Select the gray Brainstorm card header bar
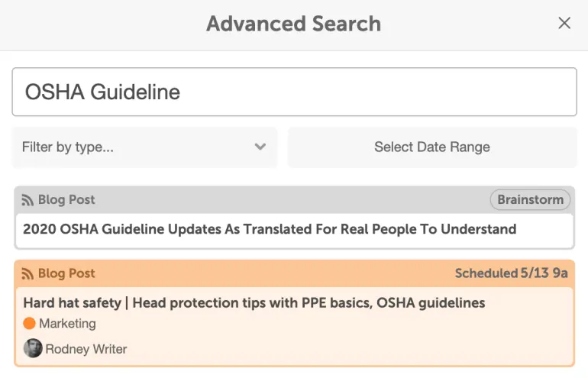 (x=294, y=200)
